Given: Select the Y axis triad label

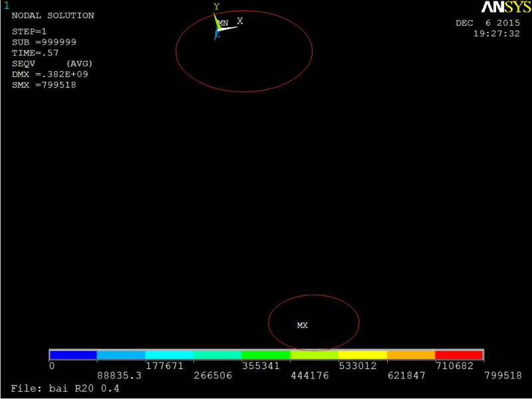Looking at the screenshot, I should click(x=217, y=7).
